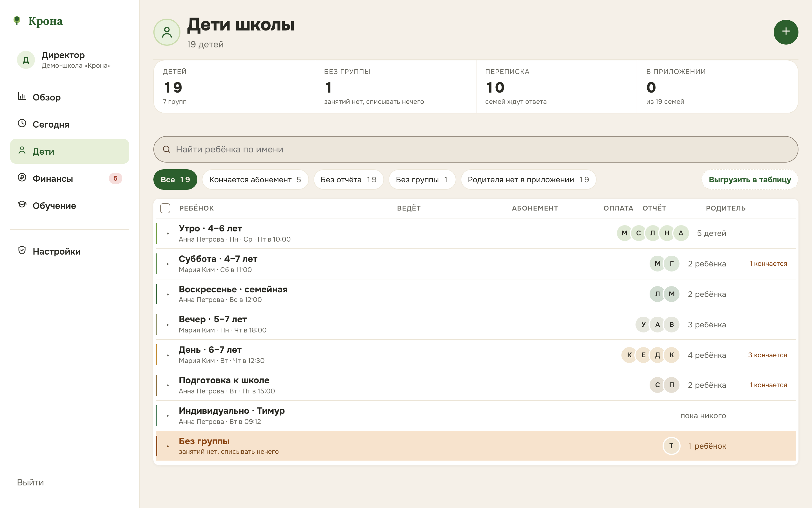Click the Настройки shield icon

22,250
